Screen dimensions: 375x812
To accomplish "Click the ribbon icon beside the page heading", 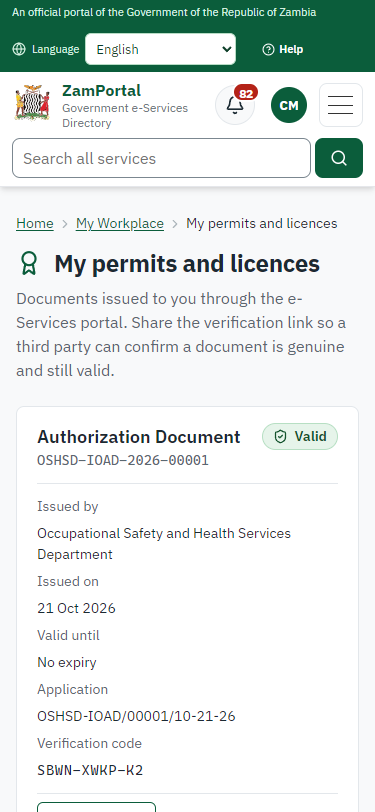I will [x=30, y=264].
